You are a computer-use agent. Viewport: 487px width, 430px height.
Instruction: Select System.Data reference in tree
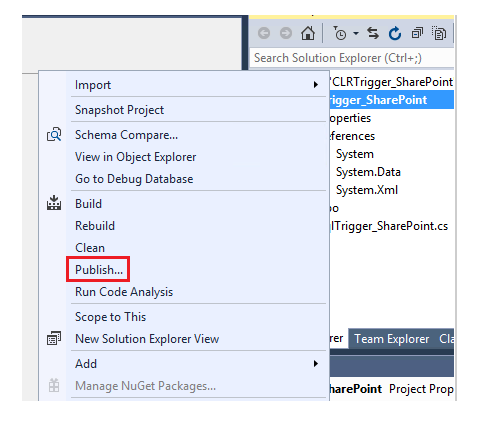click(x=368, y=172)
